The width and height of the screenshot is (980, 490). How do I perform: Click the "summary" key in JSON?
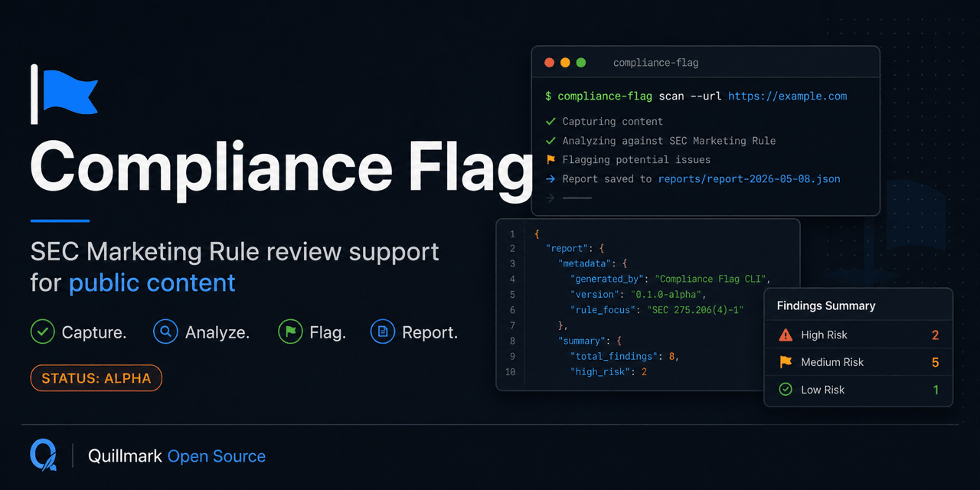(x=583, y=341)
